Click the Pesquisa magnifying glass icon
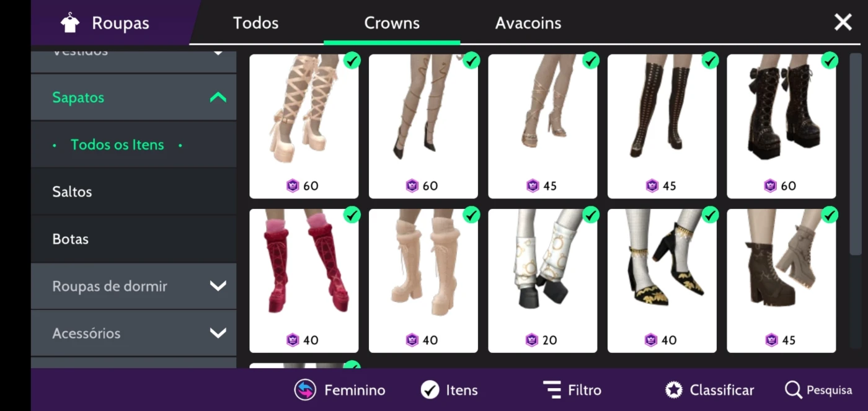The width and height of the screenshot is (868, 411). (793, 390)
